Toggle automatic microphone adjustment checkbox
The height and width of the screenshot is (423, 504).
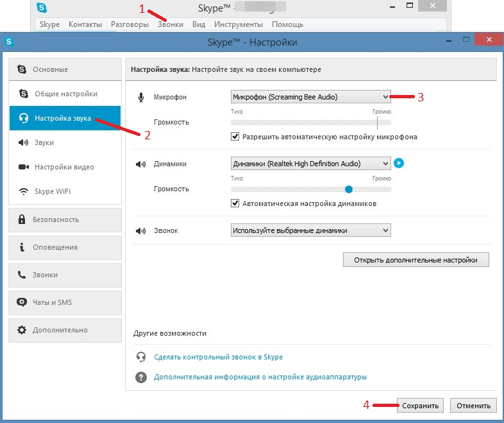click(235, 136)
